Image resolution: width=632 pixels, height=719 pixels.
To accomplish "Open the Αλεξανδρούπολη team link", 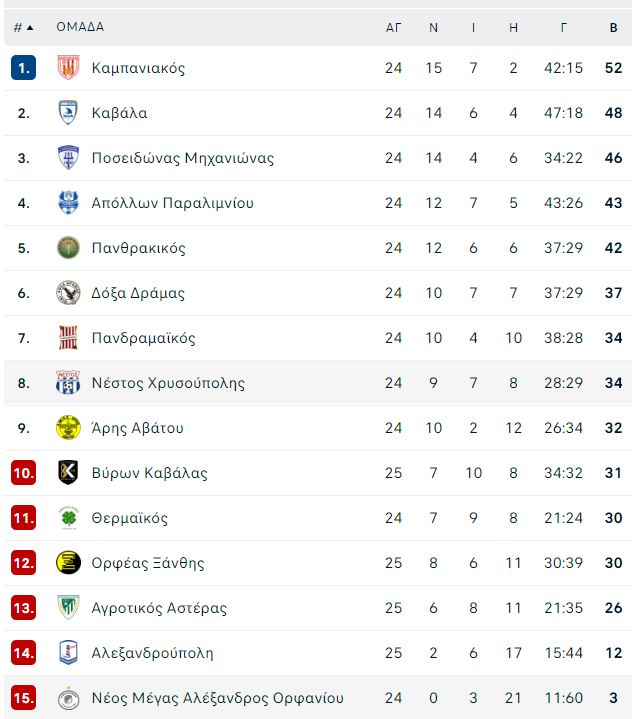I will (x=152, y=653).
